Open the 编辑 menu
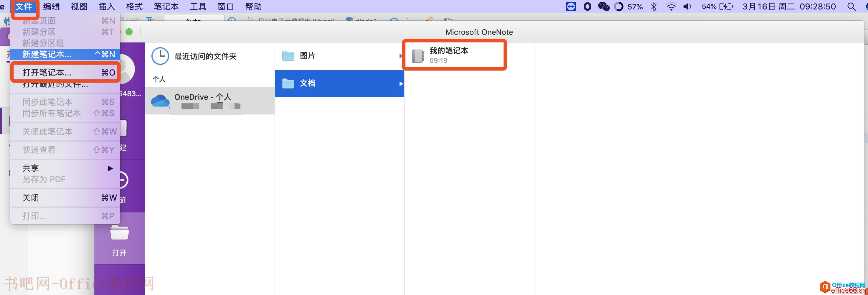868x295 pixels. 51,6
